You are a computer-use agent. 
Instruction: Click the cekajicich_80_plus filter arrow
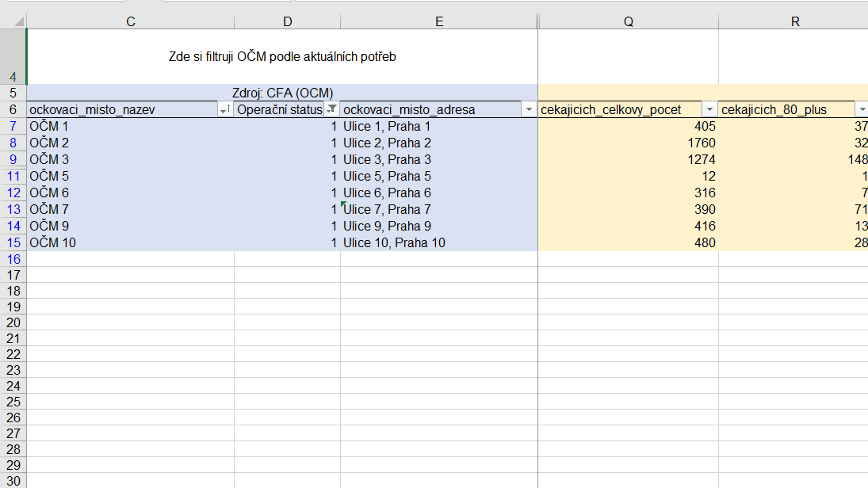pyautogui.click(x=861, y=110)
